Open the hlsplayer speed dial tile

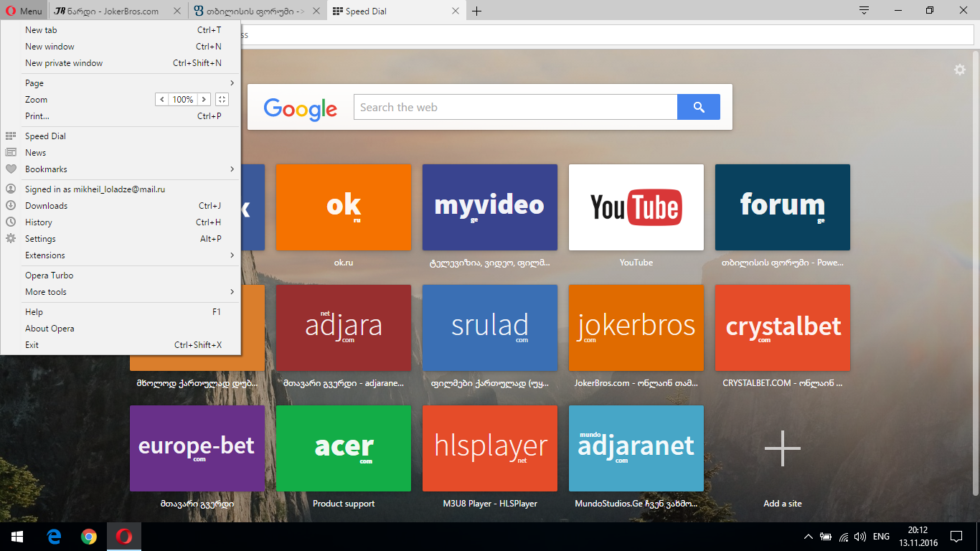pyautogui.click(x=490, y=448)
